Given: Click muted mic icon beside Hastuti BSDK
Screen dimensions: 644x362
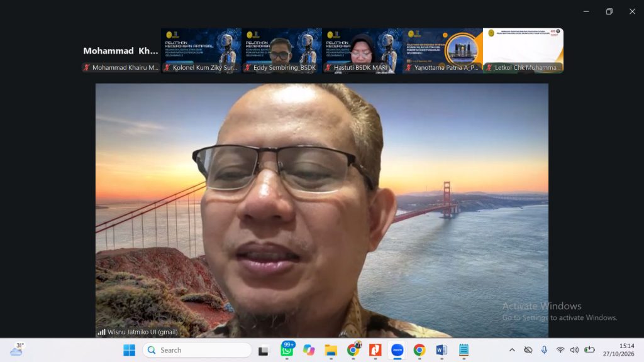Looking at the screenshot, I should 328,68.
